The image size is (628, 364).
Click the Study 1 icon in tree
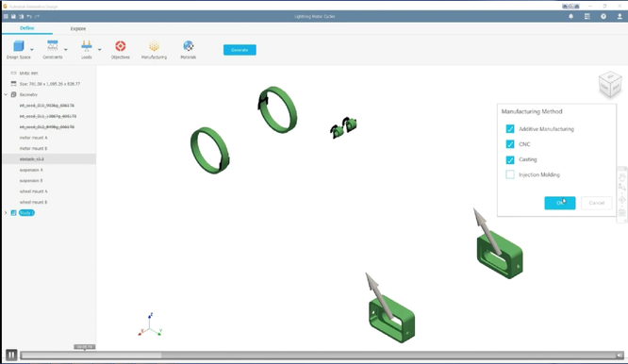click(13, 212)
